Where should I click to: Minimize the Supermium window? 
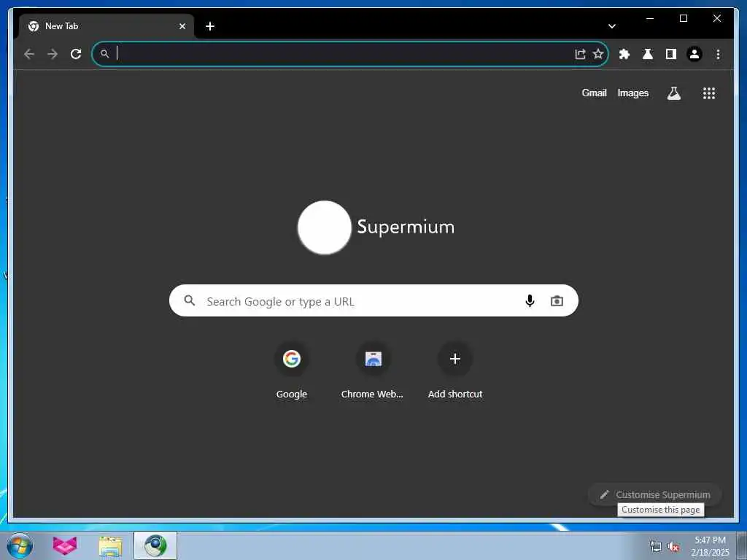pyautogui.click(x=650, y=18)
